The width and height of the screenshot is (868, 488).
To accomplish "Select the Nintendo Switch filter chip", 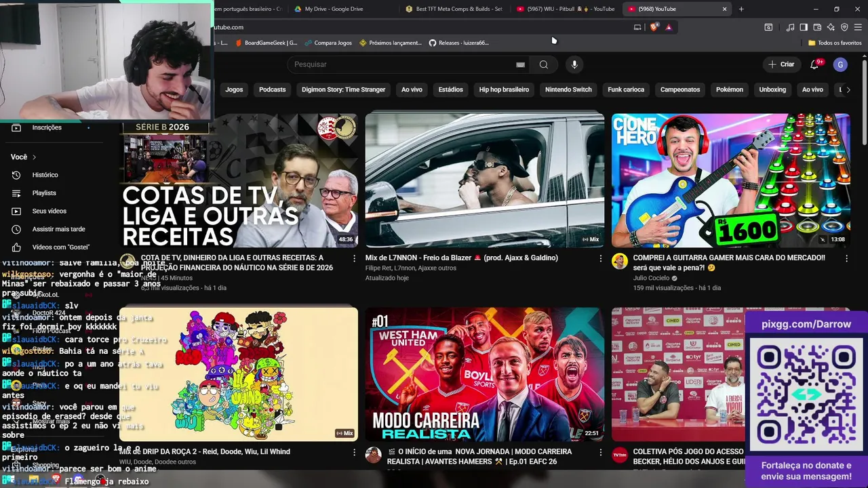I will point(568,89).
